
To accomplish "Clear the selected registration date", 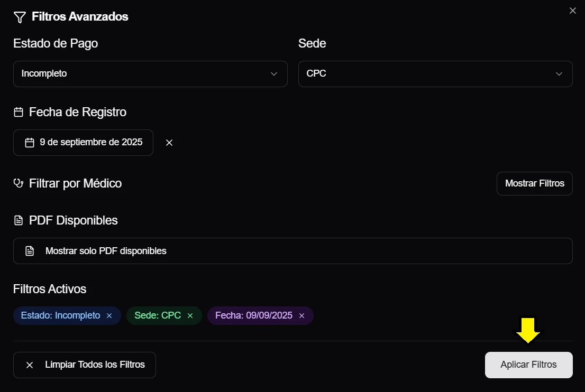I will tap(169, 143).
